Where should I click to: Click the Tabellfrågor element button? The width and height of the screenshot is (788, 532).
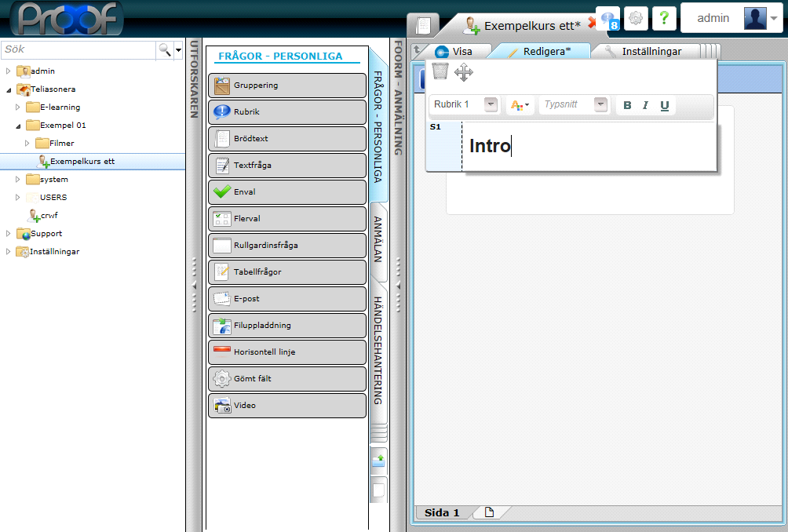click(x=286, y=272)
